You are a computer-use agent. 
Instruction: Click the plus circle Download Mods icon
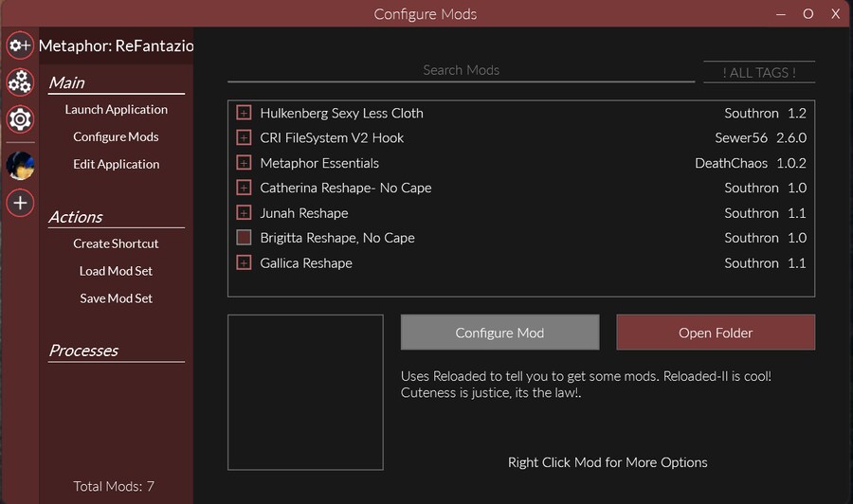[20, 203]
